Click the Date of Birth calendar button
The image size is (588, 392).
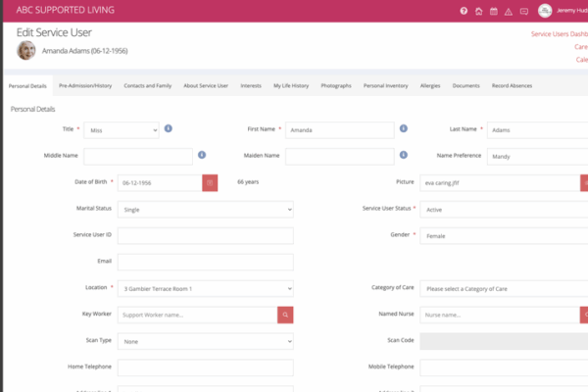click(210, 182)
